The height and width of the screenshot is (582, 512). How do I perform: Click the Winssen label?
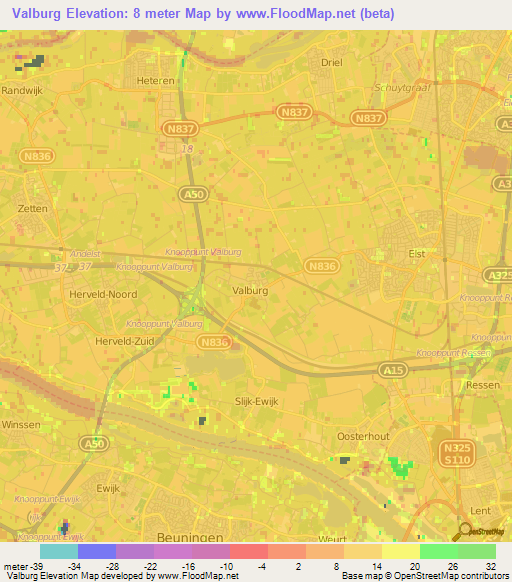click(21, 425)
